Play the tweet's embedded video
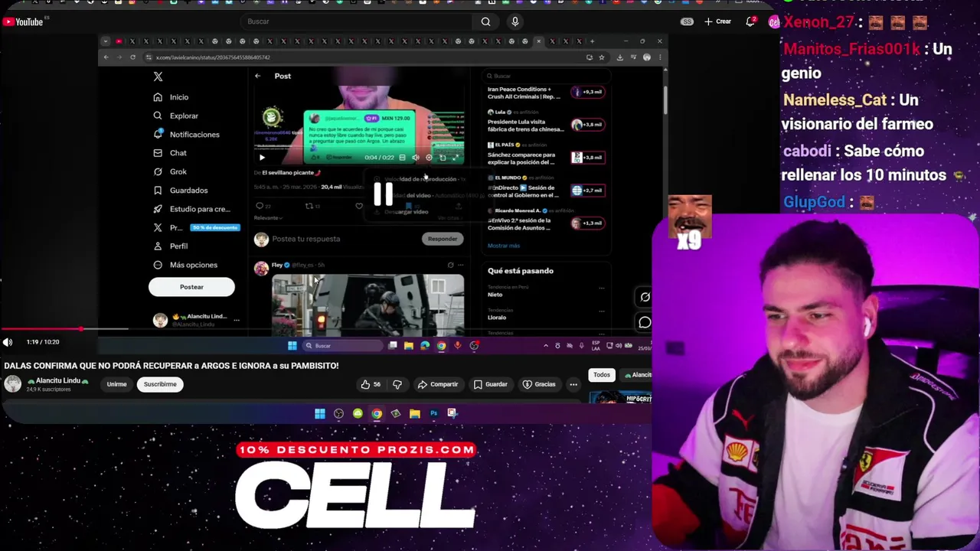Image resolution: width=980 pixels, height=551 pixels. 262,158
